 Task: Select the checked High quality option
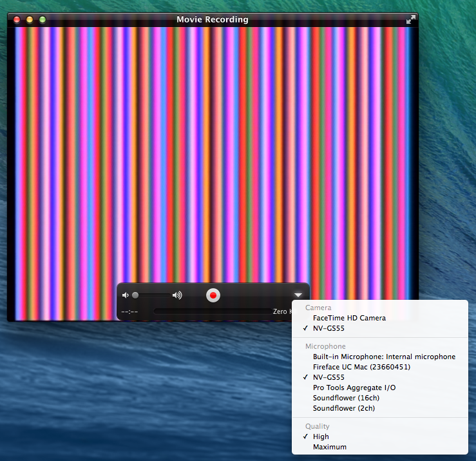(321, 436)
